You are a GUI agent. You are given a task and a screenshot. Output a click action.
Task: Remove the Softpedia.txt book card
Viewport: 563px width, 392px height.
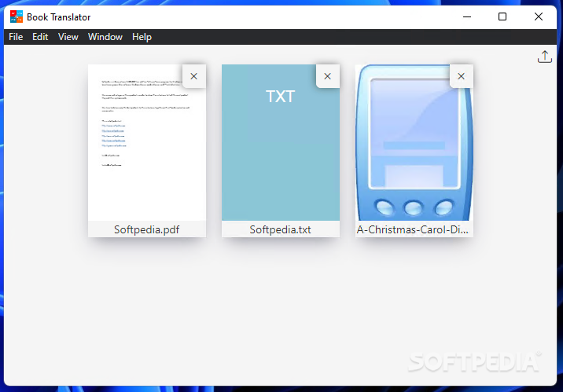[327, 76]
